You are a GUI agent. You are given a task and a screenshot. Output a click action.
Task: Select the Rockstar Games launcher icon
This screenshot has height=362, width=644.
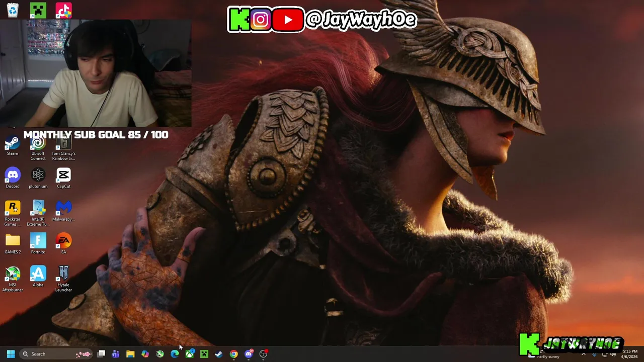tap(13, 213)
